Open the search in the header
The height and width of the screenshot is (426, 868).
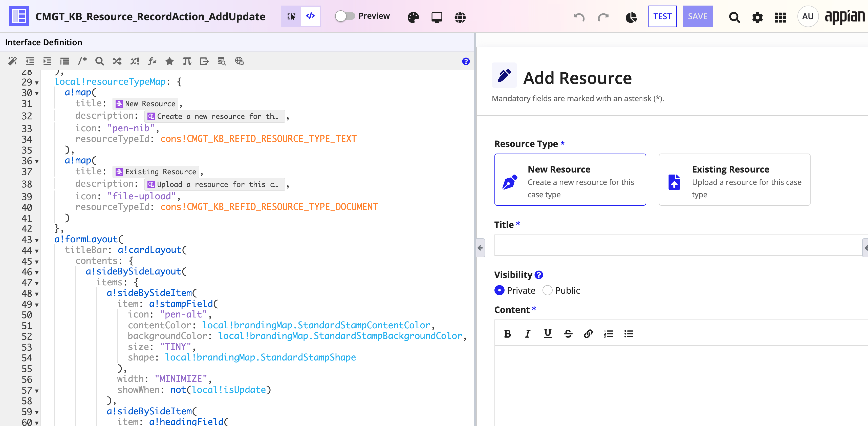[x=734, y=17]
